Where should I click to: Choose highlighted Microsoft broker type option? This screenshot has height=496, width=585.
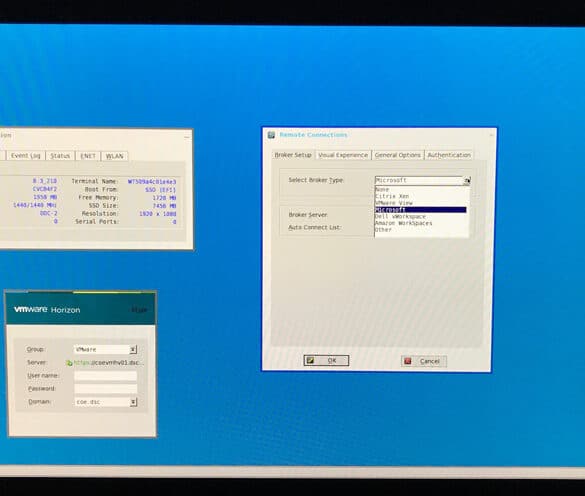[x=420, y=210]
